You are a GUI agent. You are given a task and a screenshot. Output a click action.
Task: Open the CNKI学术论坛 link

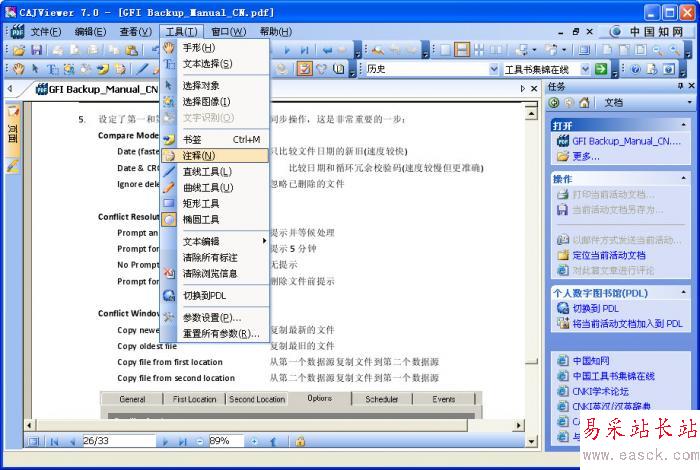(600, 391)
